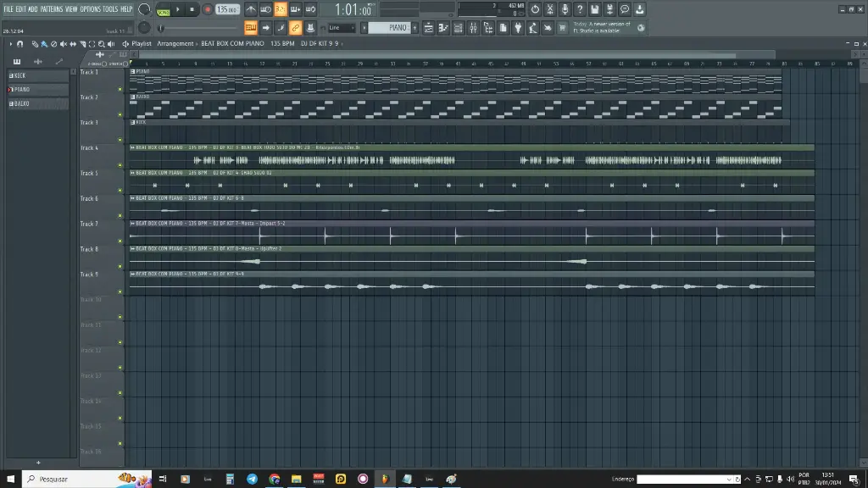Viewport: 868px width, 488px height.
Task: Toggle typing keyboard to piano
Action: point(251,28)
